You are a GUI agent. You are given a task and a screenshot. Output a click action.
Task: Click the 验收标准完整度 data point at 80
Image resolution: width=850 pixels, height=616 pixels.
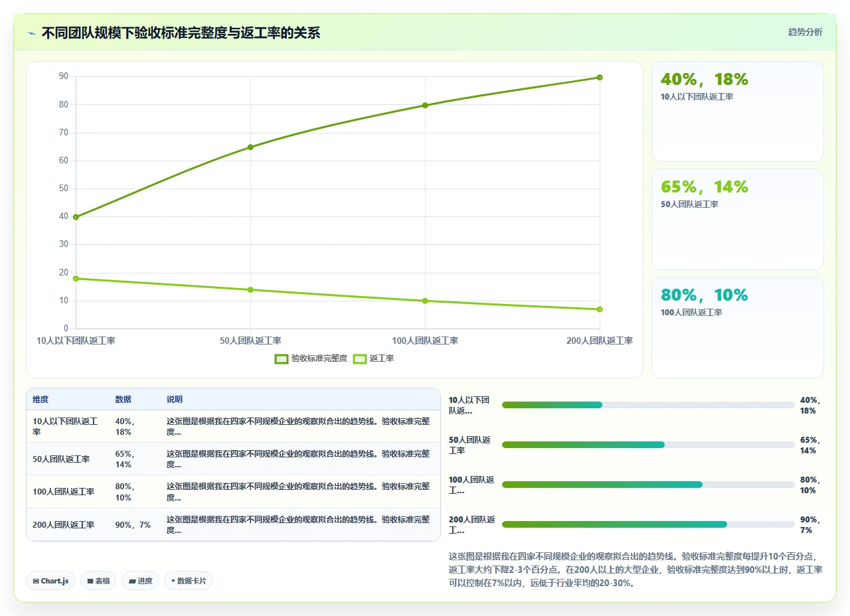point(425,106)
